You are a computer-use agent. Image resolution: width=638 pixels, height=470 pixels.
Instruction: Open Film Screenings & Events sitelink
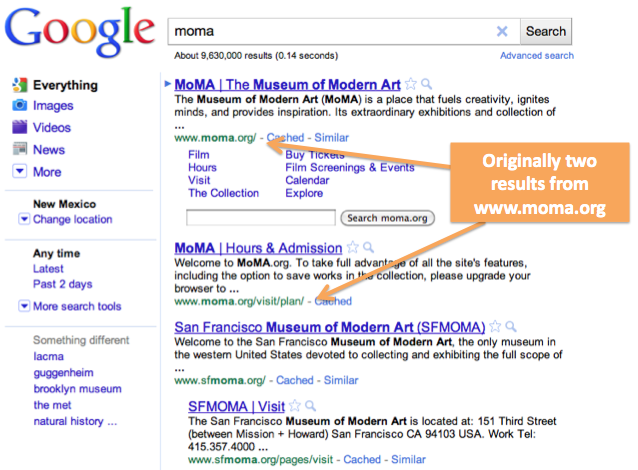point(350,167)
